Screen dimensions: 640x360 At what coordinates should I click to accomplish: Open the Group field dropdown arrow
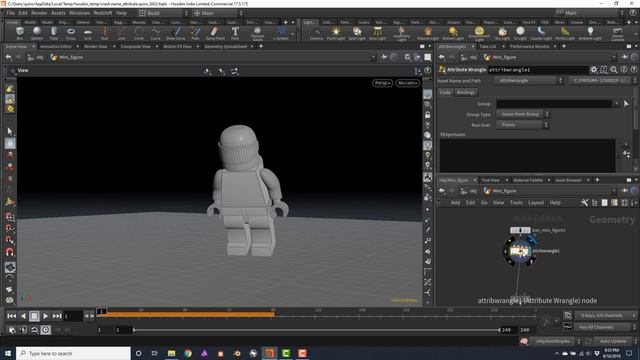[x=616, y=104]
